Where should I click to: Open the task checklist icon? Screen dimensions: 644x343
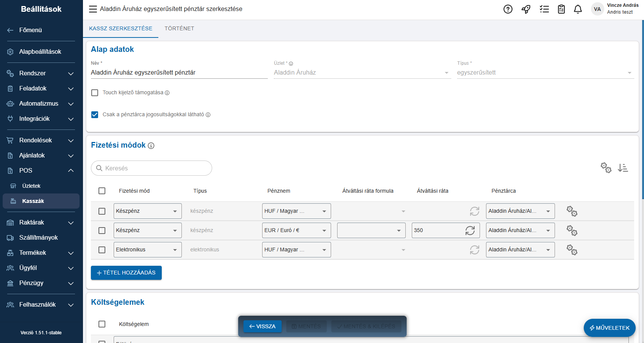click(x=544, y=9)
